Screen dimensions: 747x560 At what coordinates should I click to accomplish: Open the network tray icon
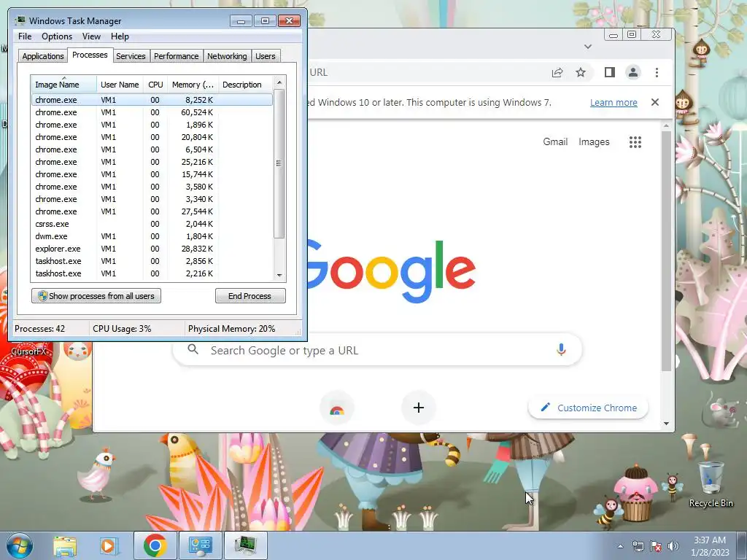click(638, 546)
